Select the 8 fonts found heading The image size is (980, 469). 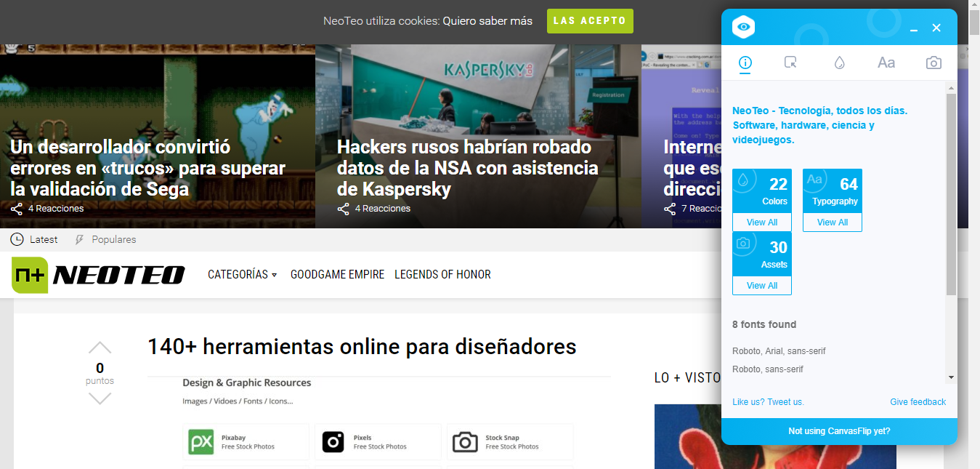(764, 325)
